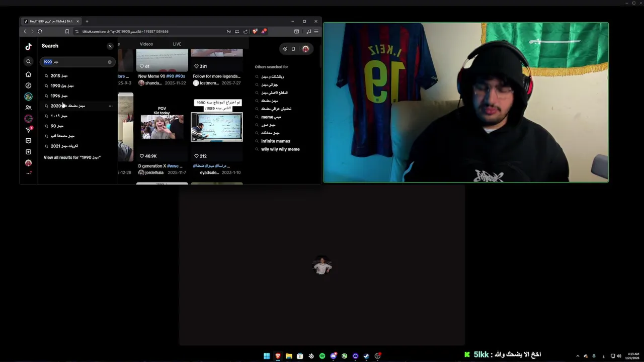644x362 pixels.
Task: Like the video with 212 hearts
Action: 197,156
